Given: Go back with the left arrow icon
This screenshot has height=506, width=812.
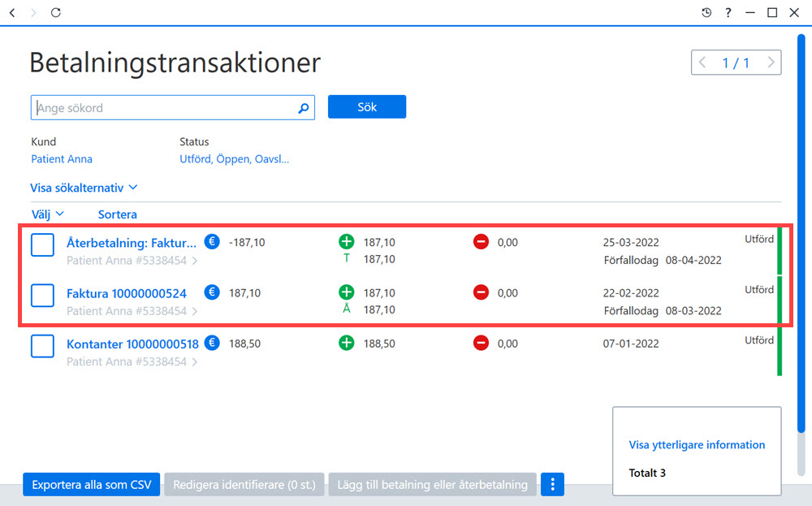Looking at the screenshot, I should pyautogui.click(x=12, y=12).
